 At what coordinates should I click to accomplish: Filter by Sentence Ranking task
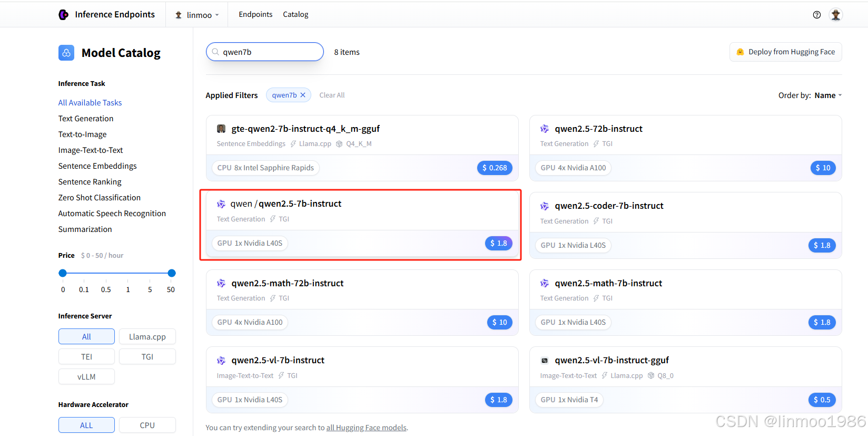tap(90, 181)
